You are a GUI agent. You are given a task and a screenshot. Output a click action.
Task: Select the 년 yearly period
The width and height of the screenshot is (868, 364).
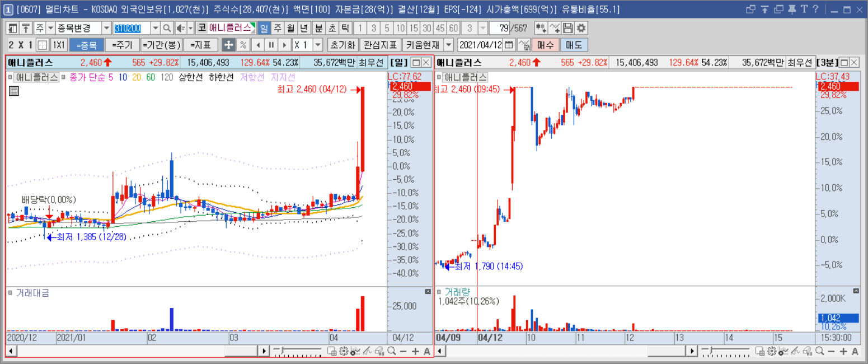(x=304, y=28)
